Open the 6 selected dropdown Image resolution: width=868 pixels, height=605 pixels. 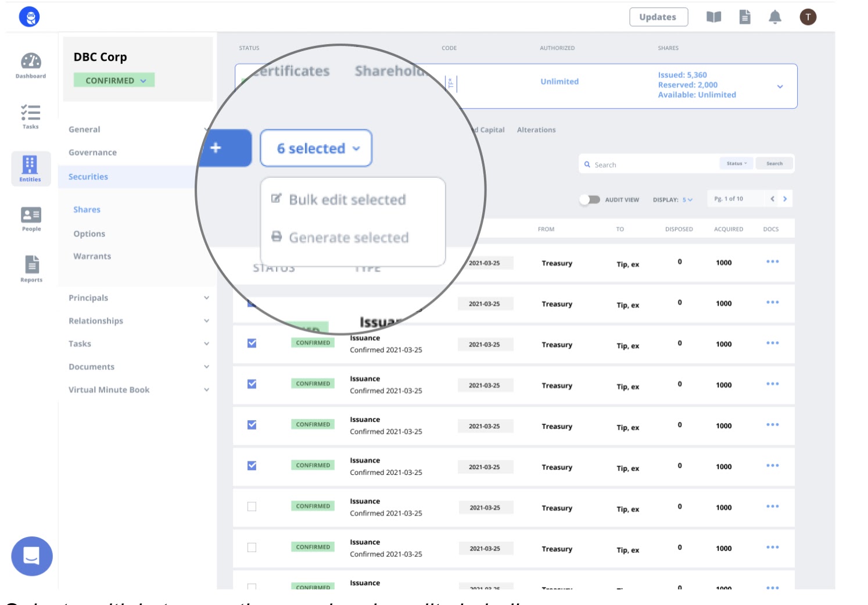[316, 149]
